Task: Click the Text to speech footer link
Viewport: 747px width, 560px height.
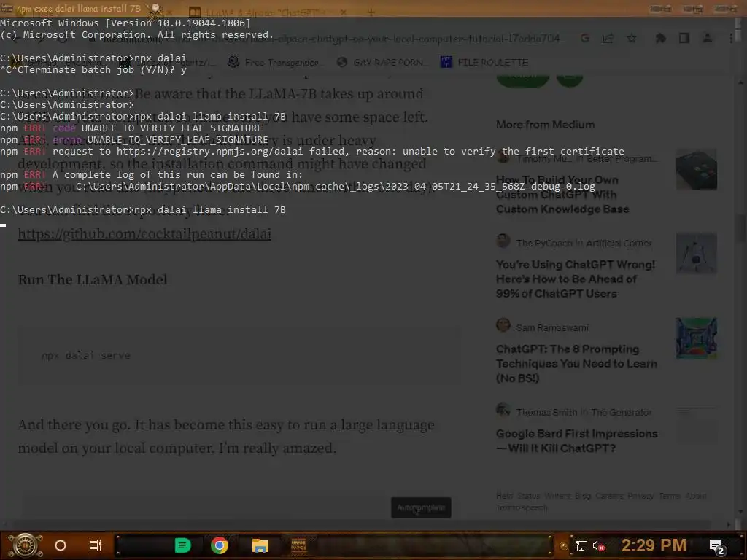Action: tap(522, 507)
